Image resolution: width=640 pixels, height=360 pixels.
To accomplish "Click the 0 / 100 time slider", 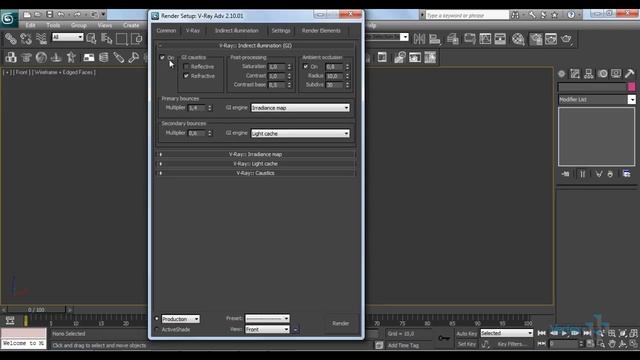I will [36, 310].
